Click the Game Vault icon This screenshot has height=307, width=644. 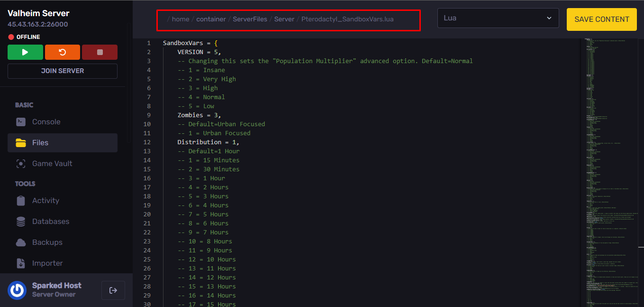21,164
